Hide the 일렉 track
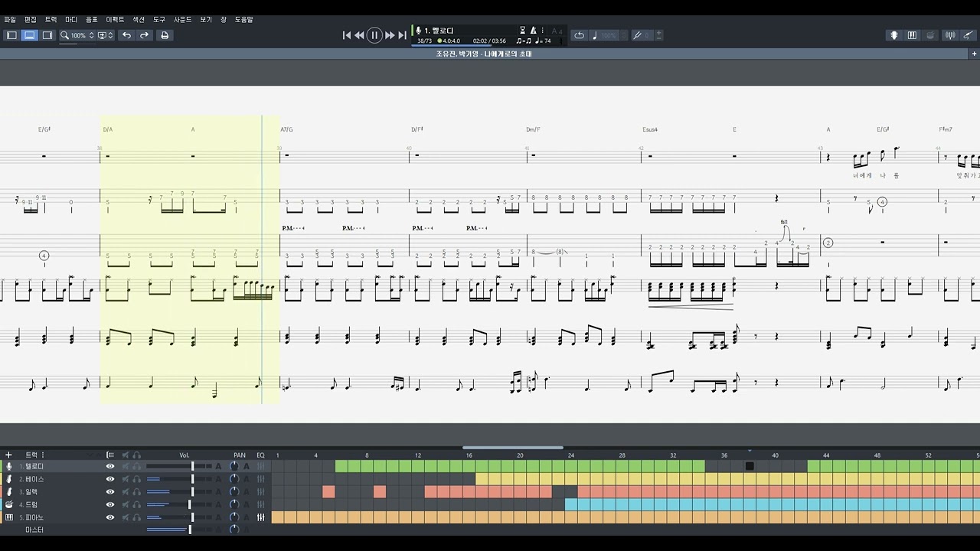Viewport: 980px width, 551px height. [110, 492]
